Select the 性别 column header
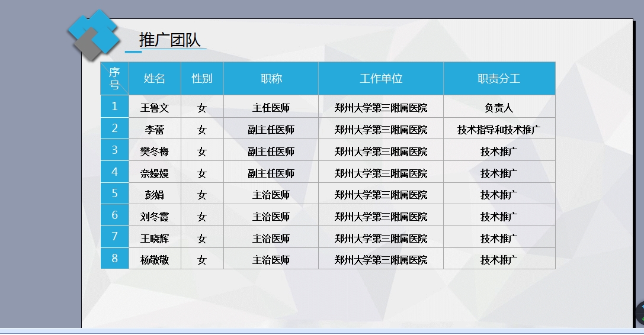The image size is (644, 335). [x=202, y=78]
